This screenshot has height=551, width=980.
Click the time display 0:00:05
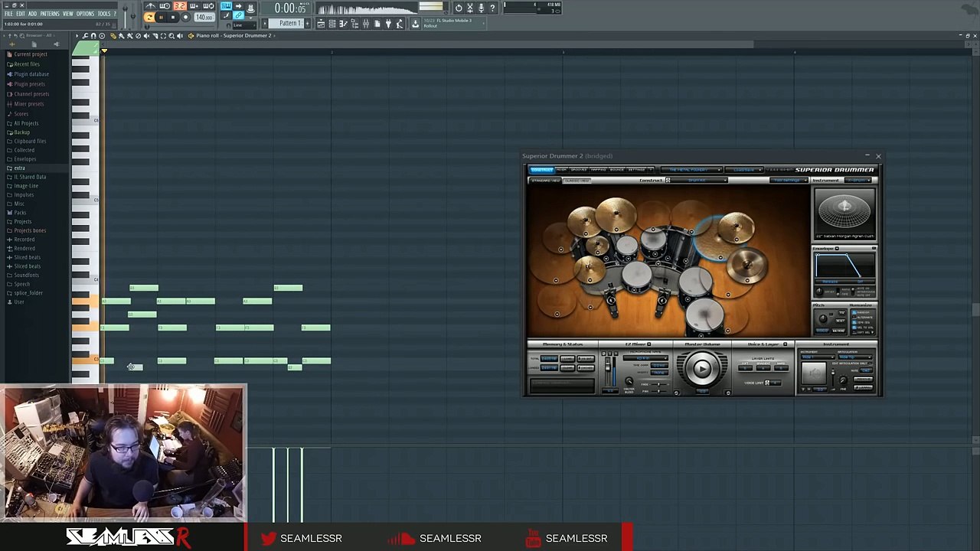[x=291, y=8]
